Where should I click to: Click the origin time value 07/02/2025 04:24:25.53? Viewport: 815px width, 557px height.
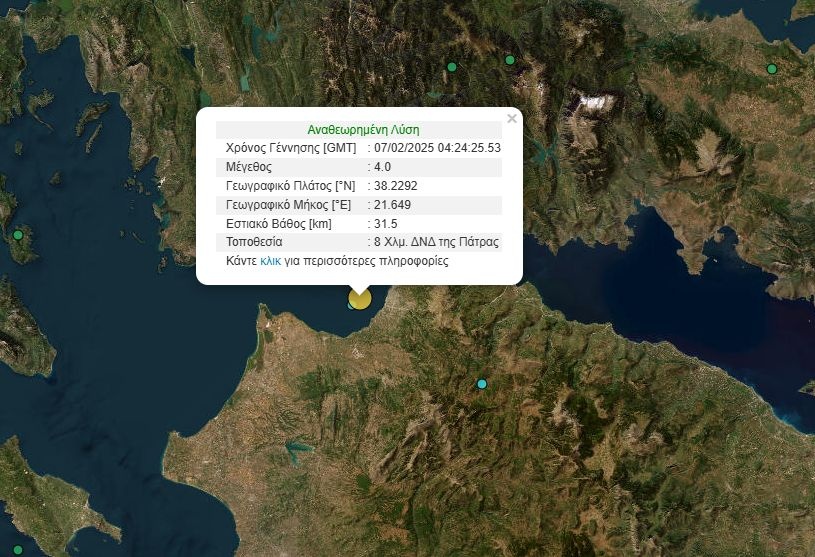coord(438,148)
